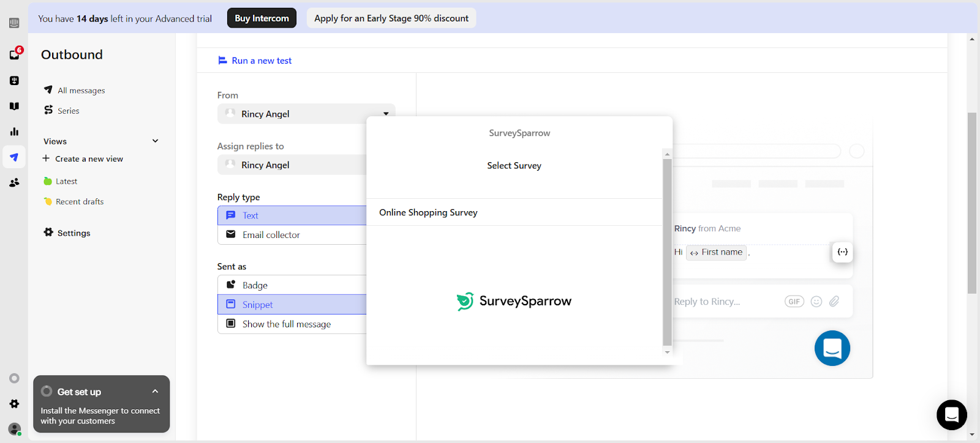Click the attachment paperclip icon
Screen dimensions: 980x443
point(834,302)
